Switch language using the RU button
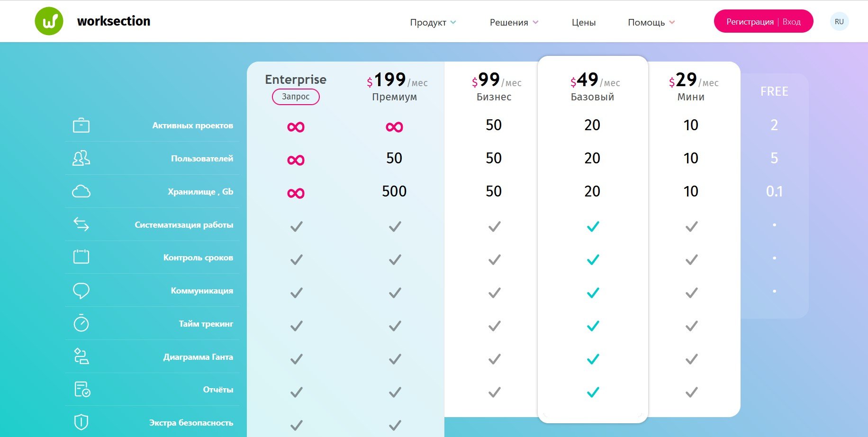868x437 pixels. (x=839, y=22)
